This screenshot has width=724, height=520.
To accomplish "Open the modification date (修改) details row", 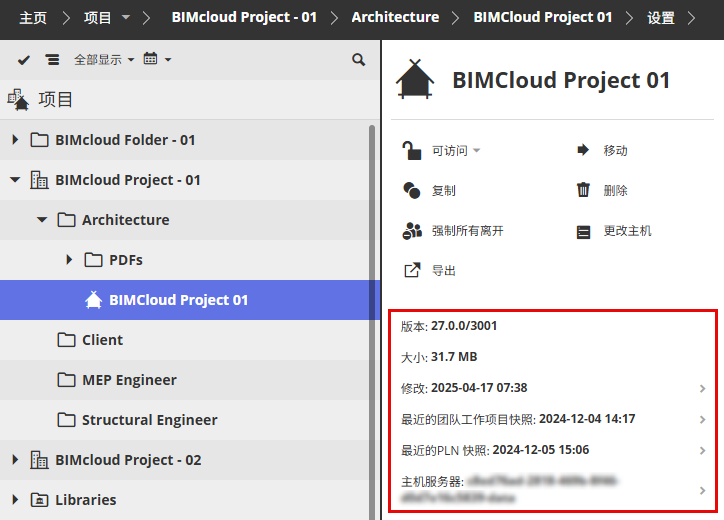I will tap(552, 388).
